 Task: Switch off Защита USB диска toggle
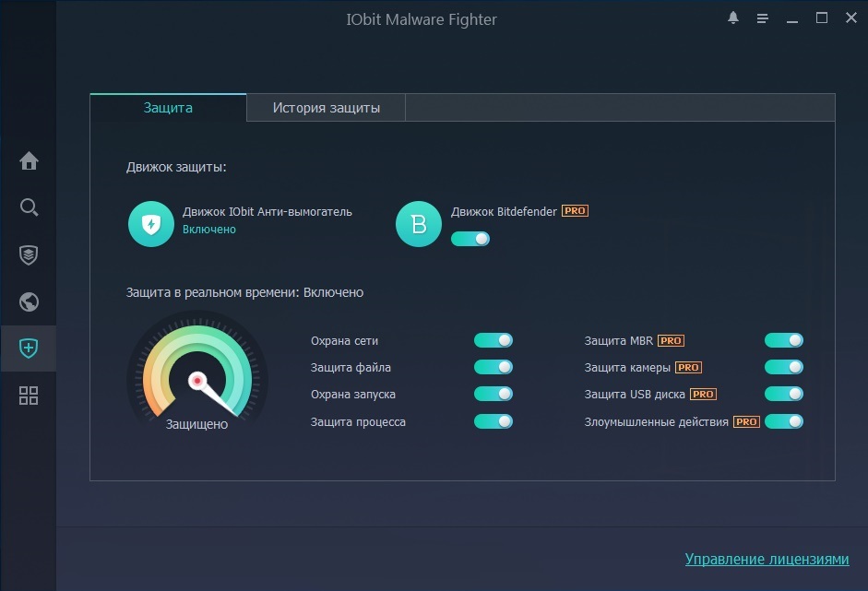[x=783, y=394]
